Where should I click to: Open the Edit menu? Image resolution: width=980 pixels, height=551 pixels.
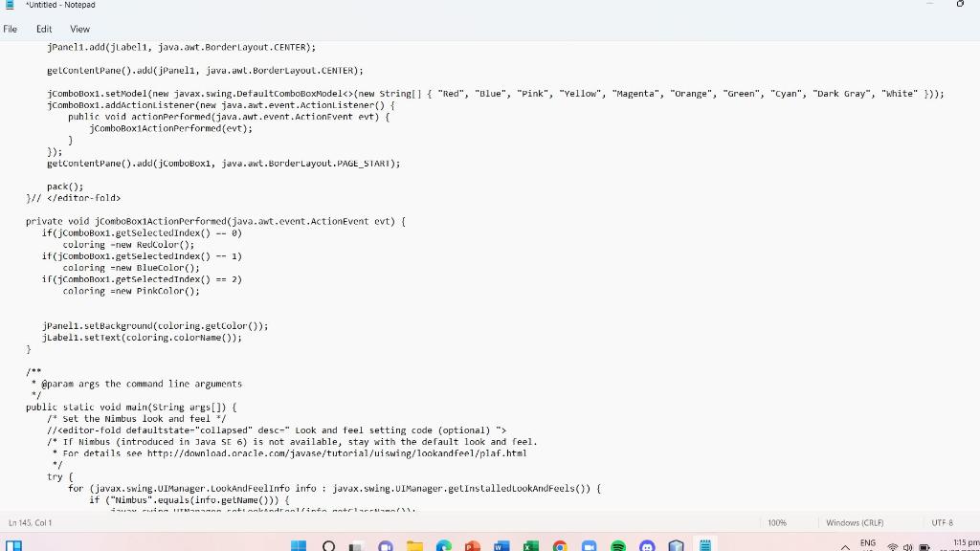click(x=43, y=29)
